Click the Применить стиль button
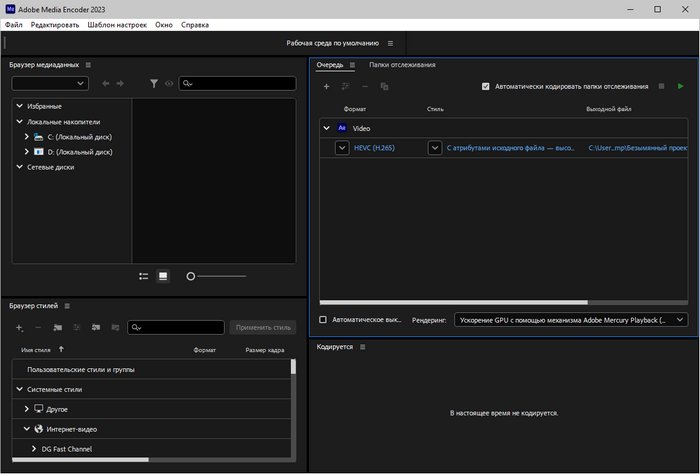 point(263,327)
